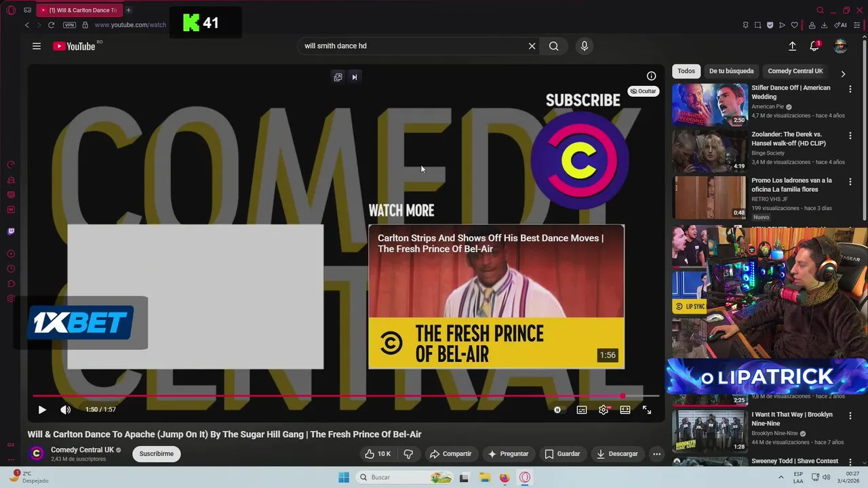Start voice search with the microphone
Image resolution: width=868 pixels, height=488 pixels.
coord(584,46)
